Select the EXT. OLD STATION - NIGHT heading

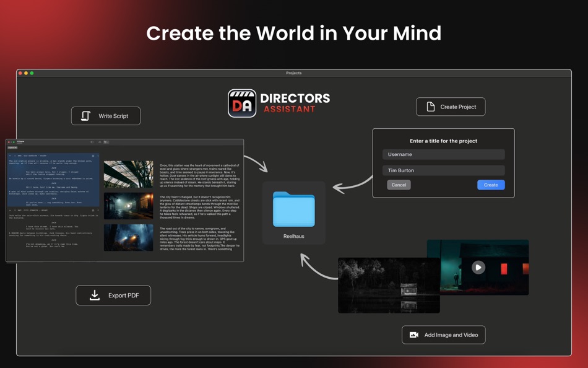tap(32, 156)
